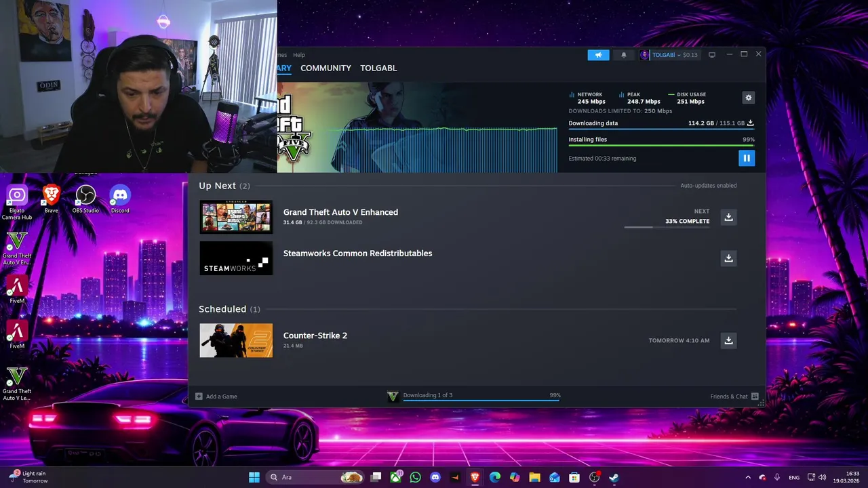Open the COMMUNITY tab
This screenshot has width=868, height=488.
(325, 68)
